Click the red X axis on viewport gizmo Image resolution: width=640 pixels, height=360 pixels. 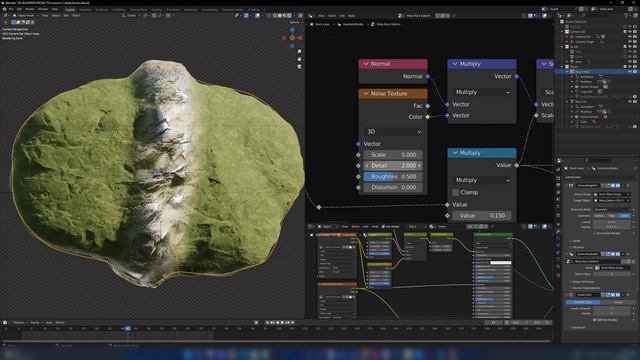pyautogui.click(x=300, y=38)
